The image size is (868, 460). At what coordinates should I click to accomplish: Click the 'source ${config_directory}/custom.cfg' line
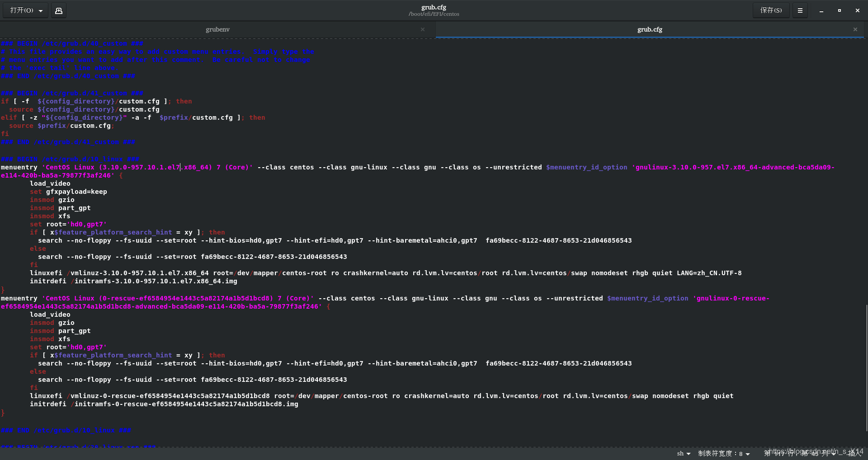[x=84, y=110]
